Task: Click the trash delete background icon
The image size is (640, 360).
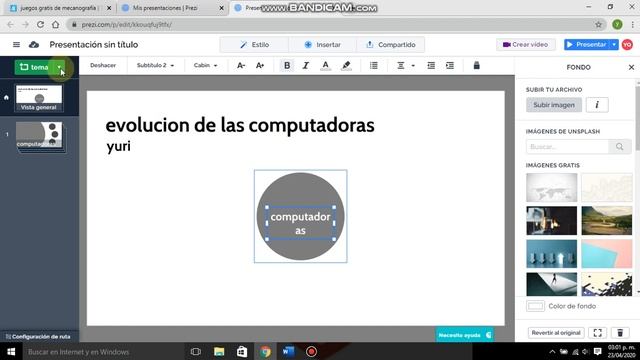Action: pos(620,333)
